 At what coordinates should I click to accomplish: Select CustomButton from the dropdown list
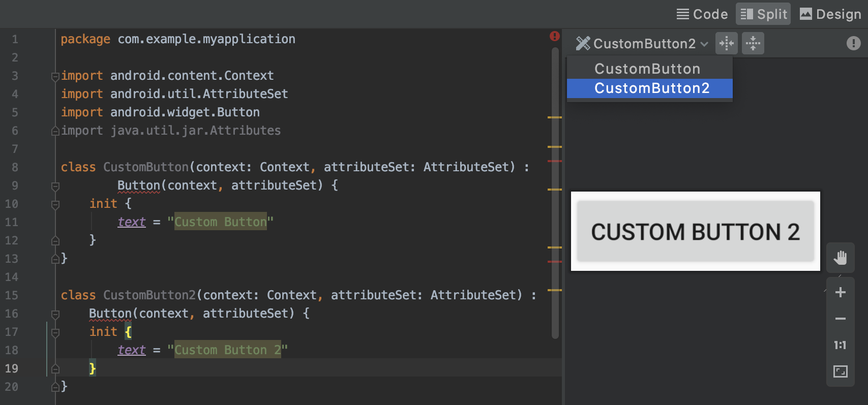tap(647, 69)
